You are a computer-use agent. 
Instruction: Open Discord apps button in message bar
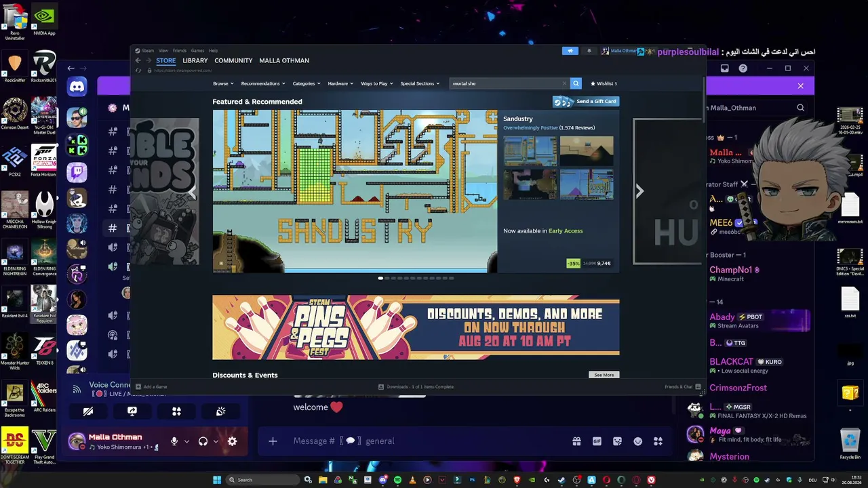(658, 441)
